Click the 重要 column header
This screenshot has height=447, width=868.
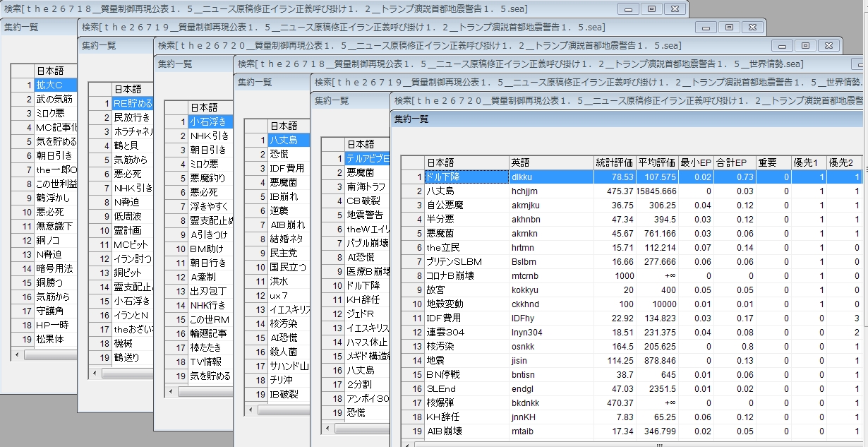(773, 163)
